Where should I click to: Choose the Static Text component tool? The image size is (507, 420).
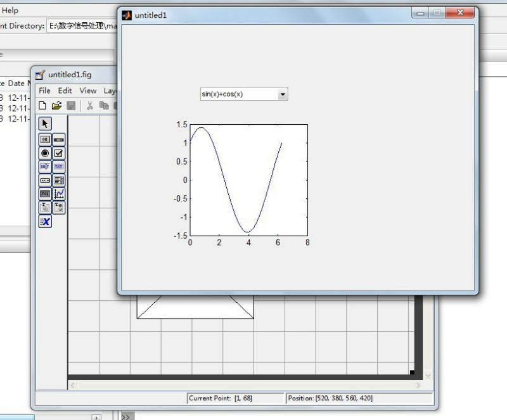tap(59, 167)
